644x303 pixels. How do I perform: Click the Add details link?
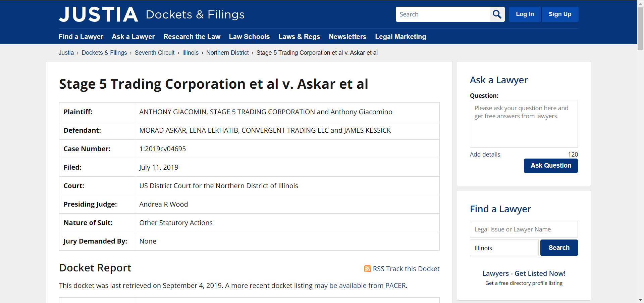point(485,155)
